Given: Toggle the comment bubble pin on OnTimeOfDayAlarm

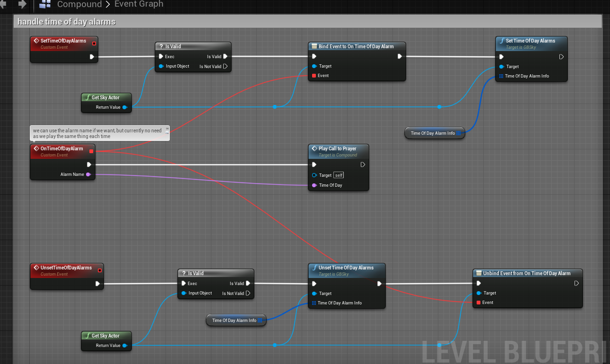Looking at the screenshot, I should click(x=167, y=129).
